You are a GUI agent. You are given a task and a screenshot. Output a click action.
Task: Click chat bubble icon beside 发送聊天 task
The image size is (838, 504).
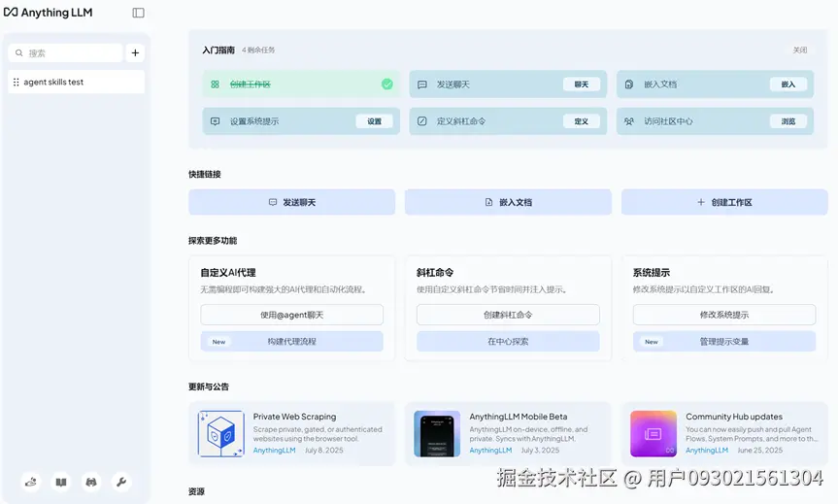[422, 84]
